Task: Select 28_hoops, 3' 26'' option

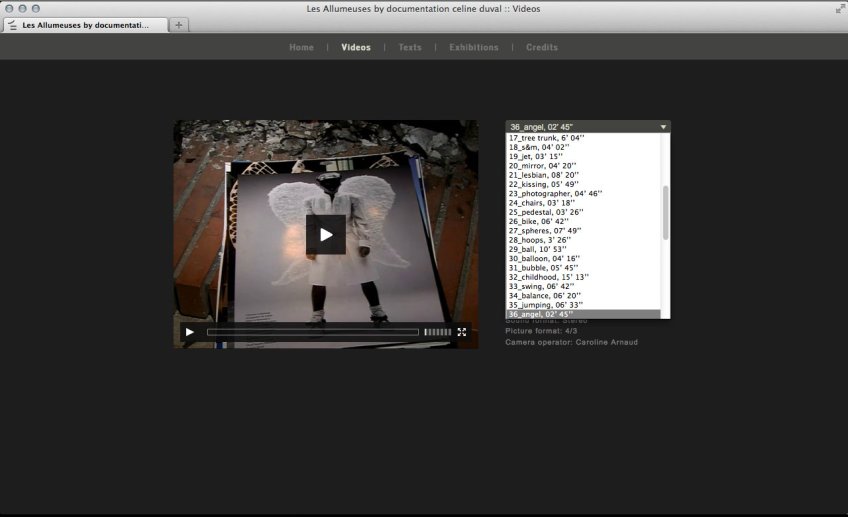Action: click(x=583, y=240)
